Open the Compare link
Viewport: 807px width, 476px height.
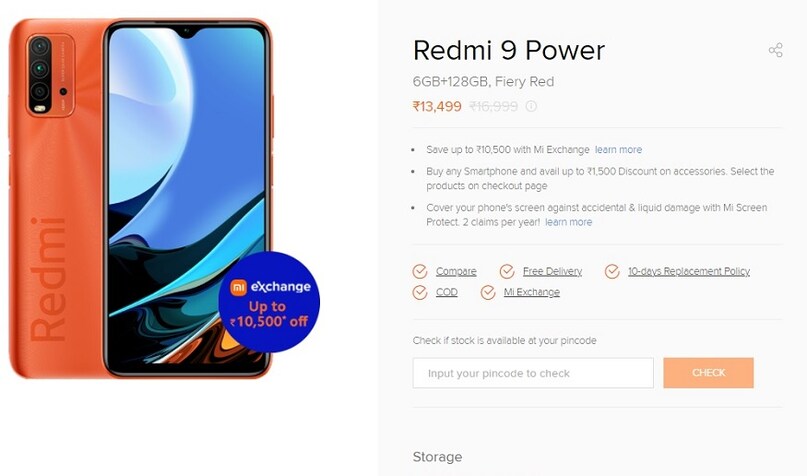point(456,271)
